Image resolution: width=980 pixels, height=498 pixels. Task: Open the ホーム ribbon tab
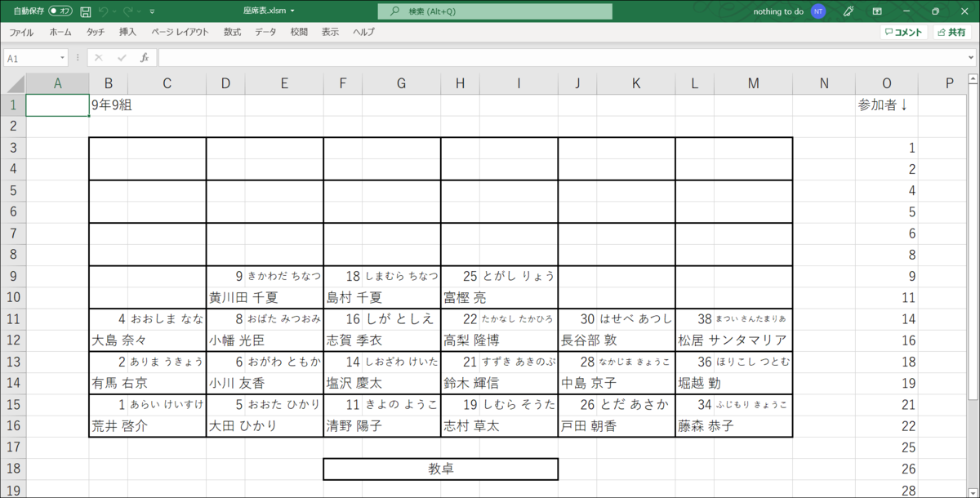click(x=60, y=32)
